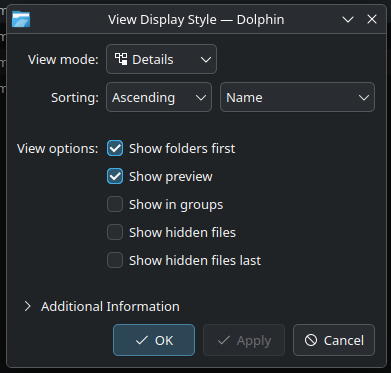This screenshot has height=373, width=391.
Task: Enable Show hidden files checkbox
Action: [115, 232]
